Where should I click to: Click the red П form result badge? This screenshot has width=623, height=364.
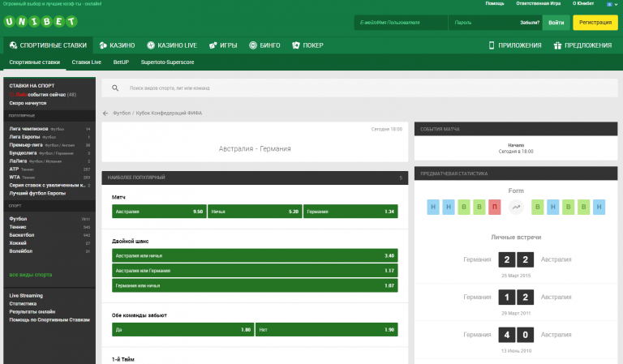click(494, 207)
